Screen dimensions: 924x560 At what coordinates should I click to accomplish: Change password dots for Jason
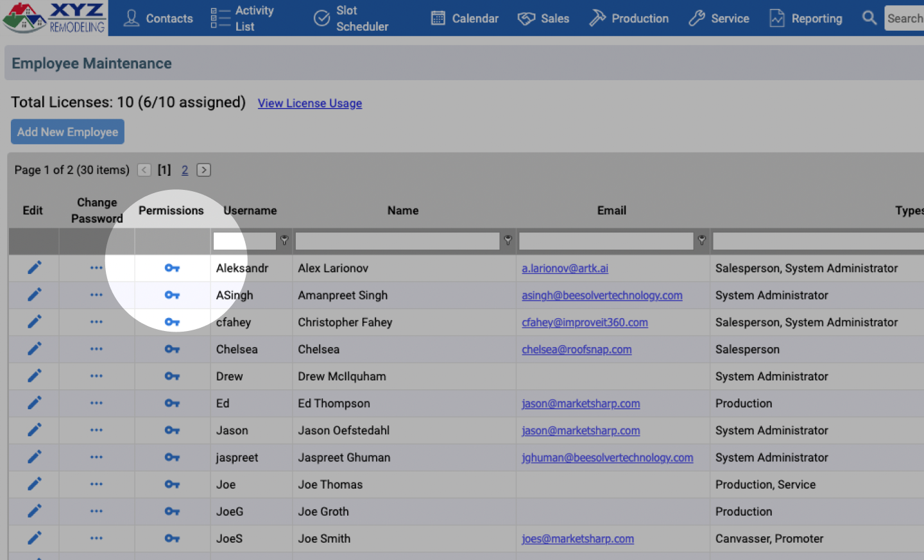(96, 430)
